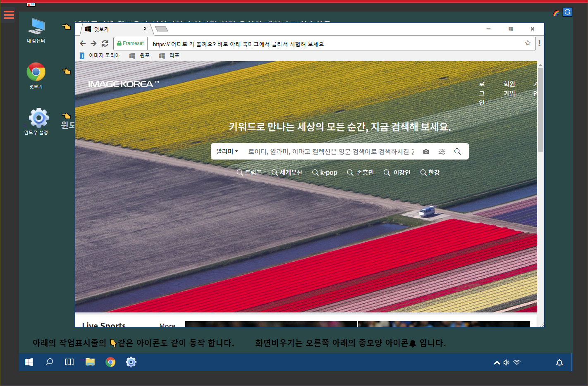Open the 이미지 코리아 bookmark

click(100, 55)
